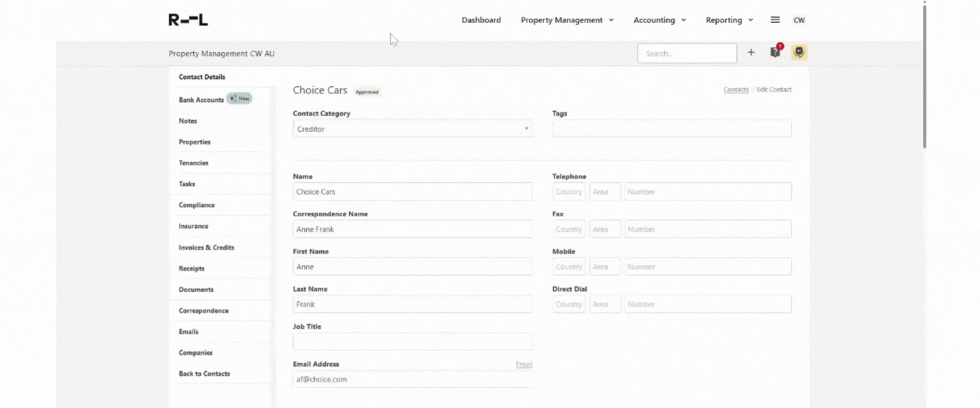The height and width of the screenshot is (408, 980).
Task: Open the hamburger menu icon
Action: pos(774,20)
